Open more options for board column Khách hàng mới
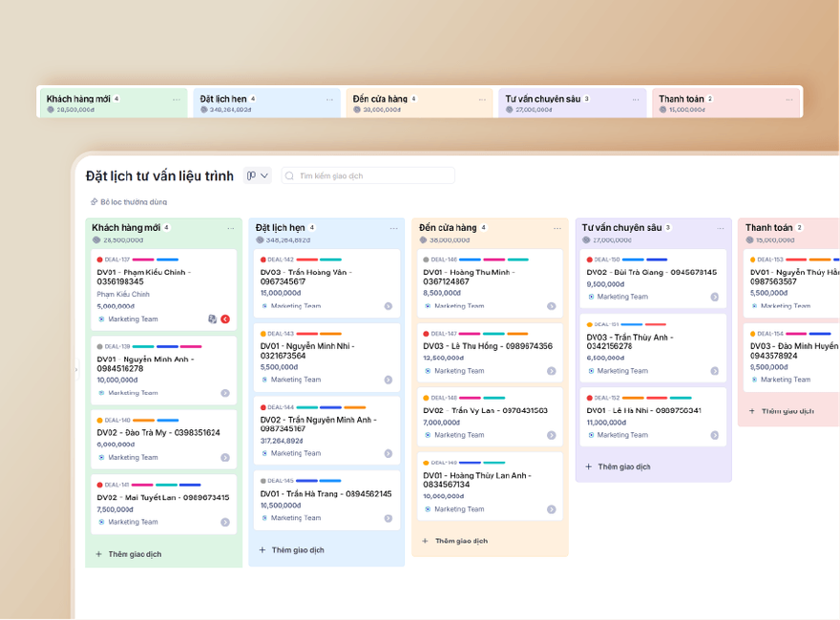The image size is (840, 620). click(231, 228)
